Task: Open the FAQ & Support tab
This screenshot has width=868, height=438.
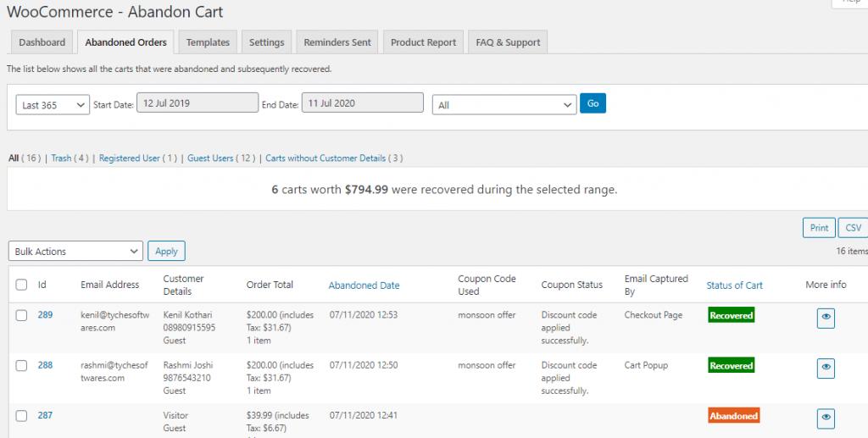Action: pyautogui.click(x=508, y=42)
